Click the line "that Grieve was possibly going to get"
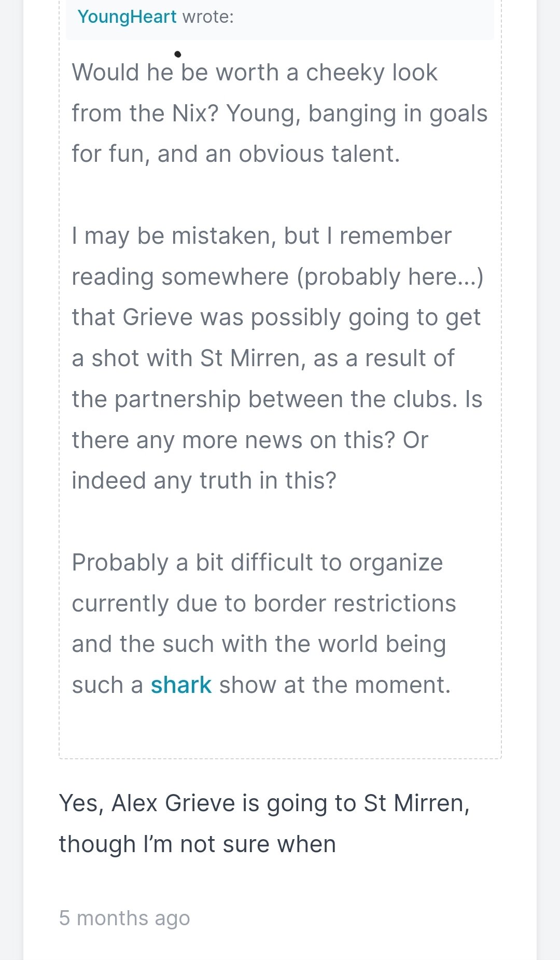The height and width of the screenshot is (960, 560). [276, 317]
